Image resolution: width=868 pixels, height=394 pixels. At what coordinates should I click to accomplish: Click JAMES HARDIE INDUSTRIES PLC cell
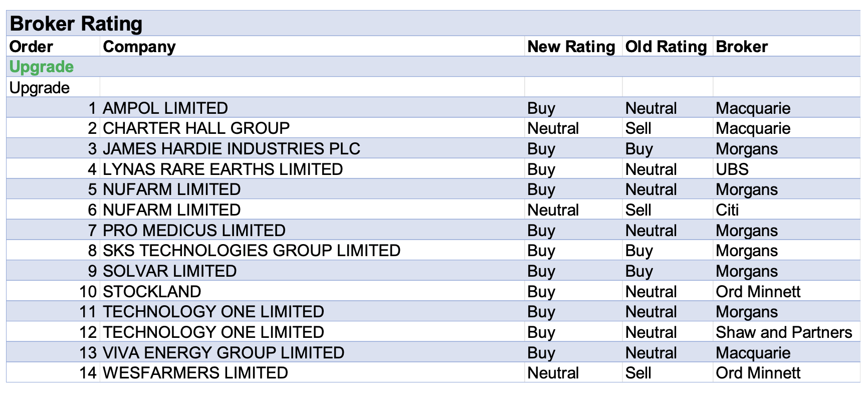point(231,149)
